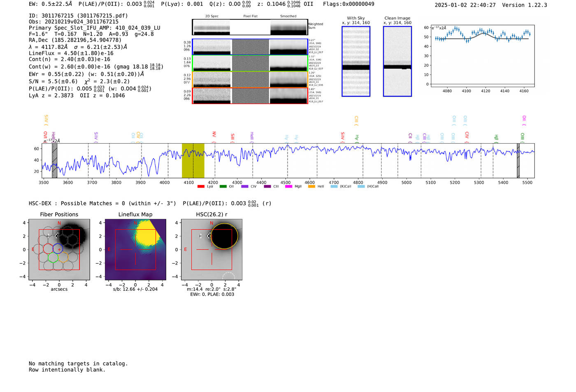The height and width of the screenshot is (392, 576).
Task: Click the S/N = 5.5(±0.6) line
Action: coord(79,81)
